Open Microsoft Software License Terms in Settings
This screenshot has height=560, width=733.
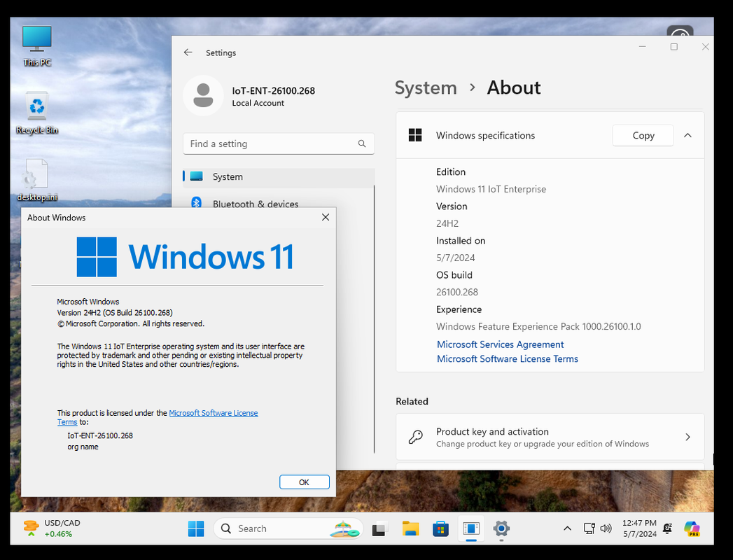pos(507,359)
